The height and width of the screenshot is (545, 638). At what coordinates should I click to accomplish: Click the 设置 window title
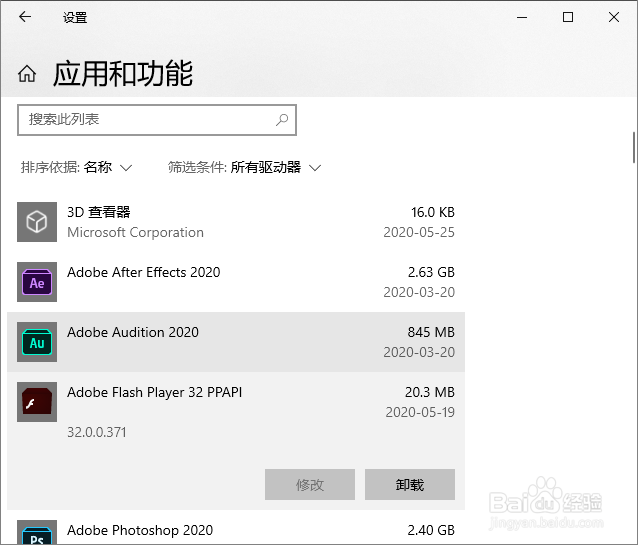(x=75, y=18)
